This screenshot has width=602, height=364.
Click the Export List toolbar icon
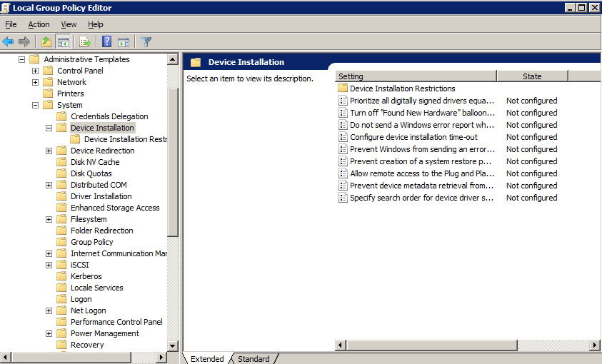(85, 42)
